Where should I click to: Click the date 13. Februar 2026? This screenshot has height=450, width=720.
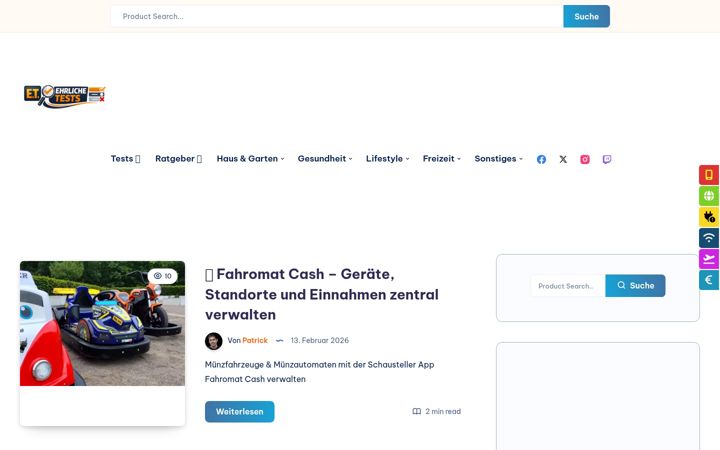coord(320,341)
